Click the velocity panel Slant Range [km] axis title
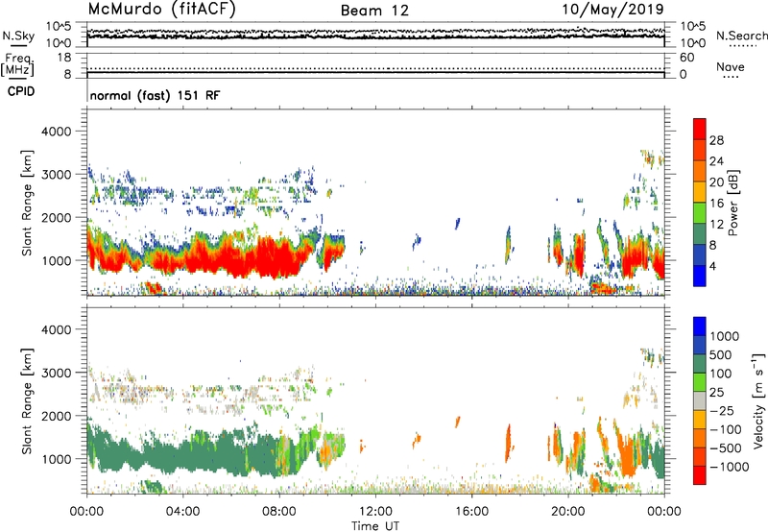Viewport: 768px width, 532px height. 27,401
